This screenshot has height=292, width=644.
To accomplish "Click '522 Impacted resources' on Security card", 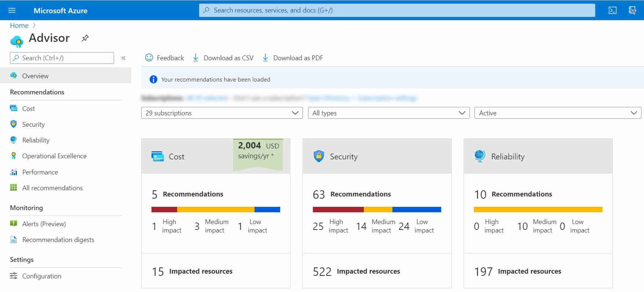I will click(x=356, y=271).
